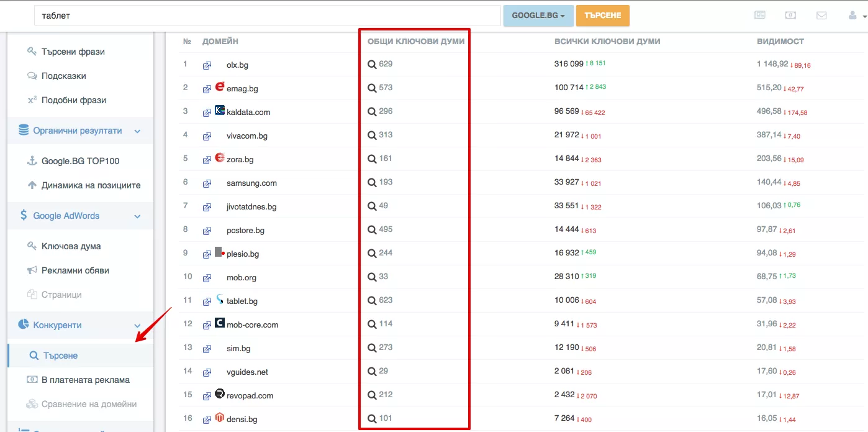Click magnifier icon next to 573
The image size is (868, 432).
coord(372,88)
